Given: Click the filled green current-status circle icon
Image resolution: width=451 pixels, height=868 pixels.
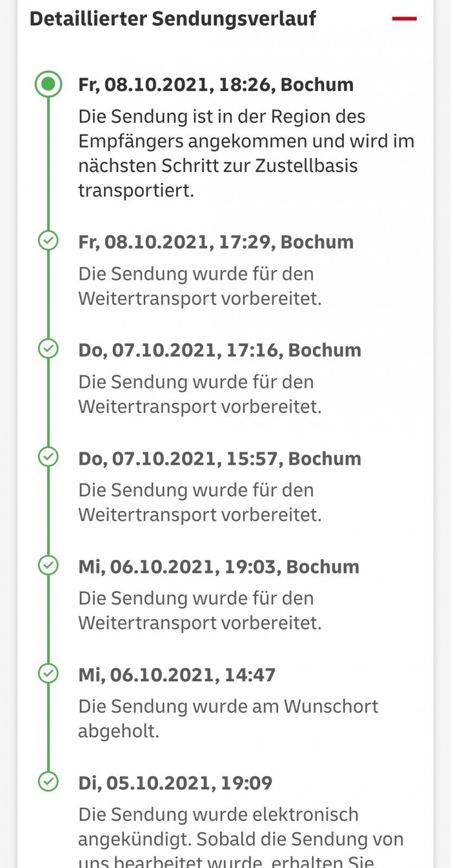Looking at the screenshot, I should point(48,84).
